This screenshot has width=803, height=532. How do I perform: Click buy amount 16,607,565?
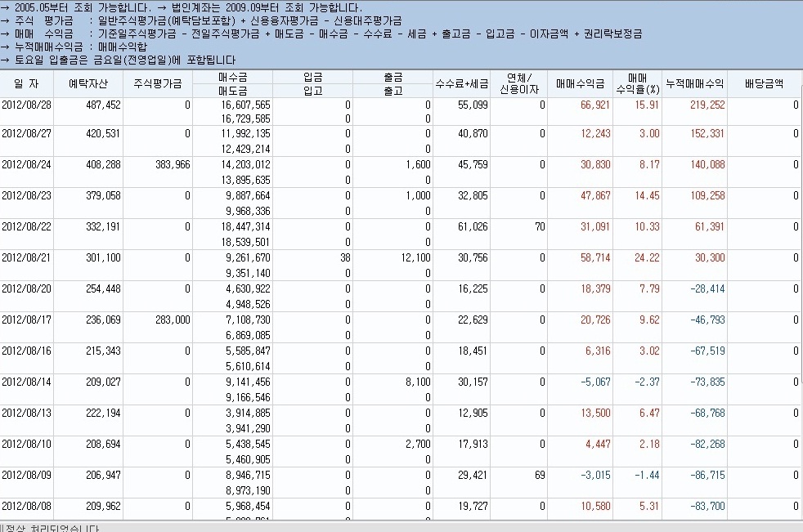click(246, 105)
